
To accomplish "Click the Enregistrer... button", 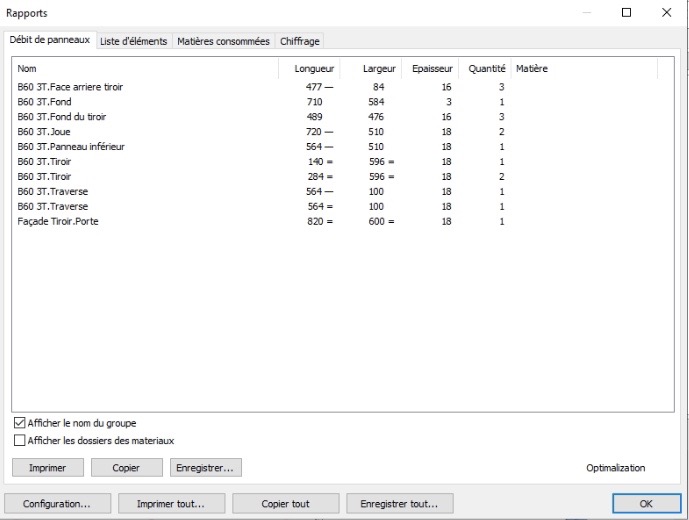I will 206,467.
